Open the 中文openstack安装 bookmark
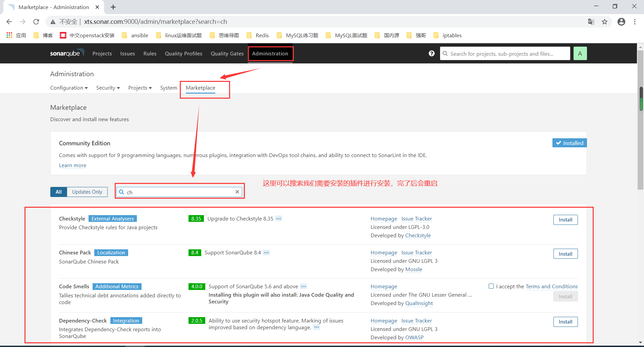The width and height of the screenshot is (644, 347). click(x=87, y=35)
